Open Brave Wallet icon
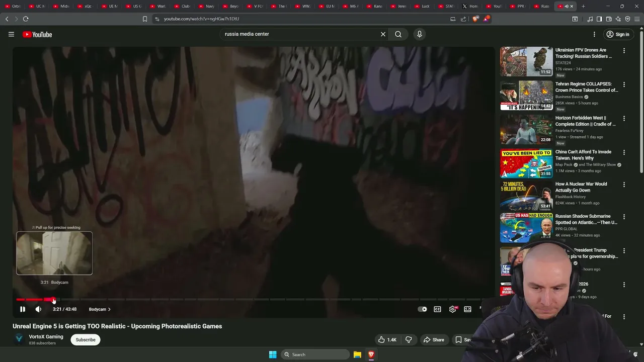The width and height of the screenshot is (644, 362). point(609,19)
